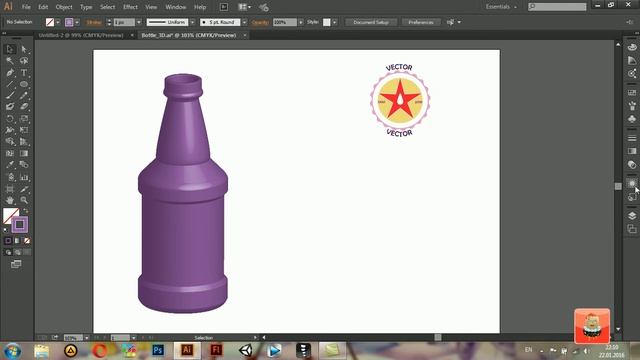This screenshot has width=640, height=360.
Task: Reset to default fill and stroke
Action: coord(6,230)
